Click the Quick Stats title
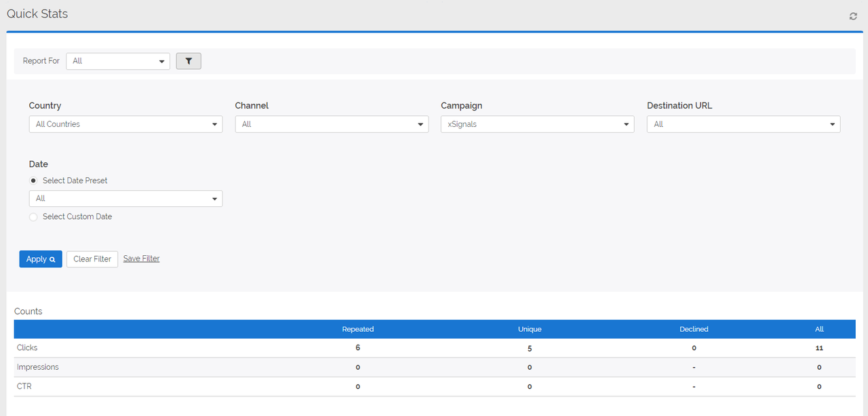This screenshot has height=416, width=868. (x=37, y=14)
